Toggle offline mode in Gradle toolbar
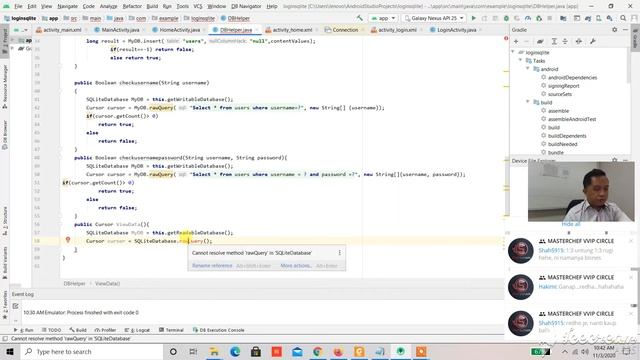 pos(579,41)
